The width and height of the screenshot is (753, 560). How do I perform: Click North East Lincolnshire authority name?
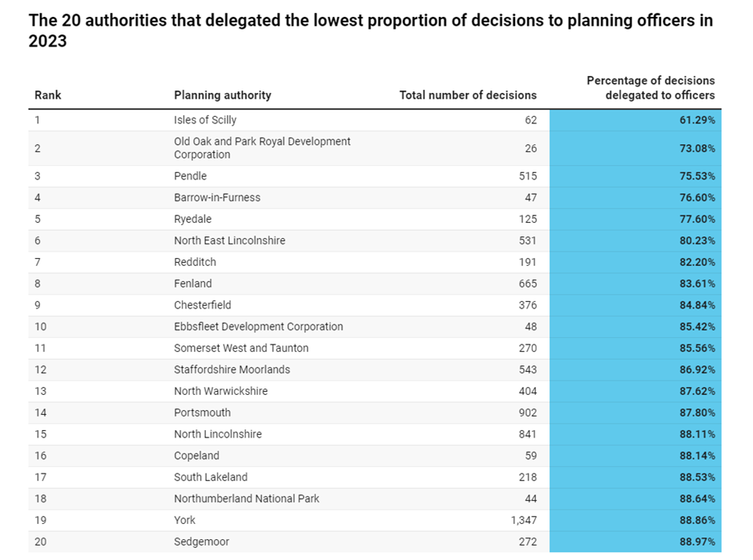click(229, 240)
